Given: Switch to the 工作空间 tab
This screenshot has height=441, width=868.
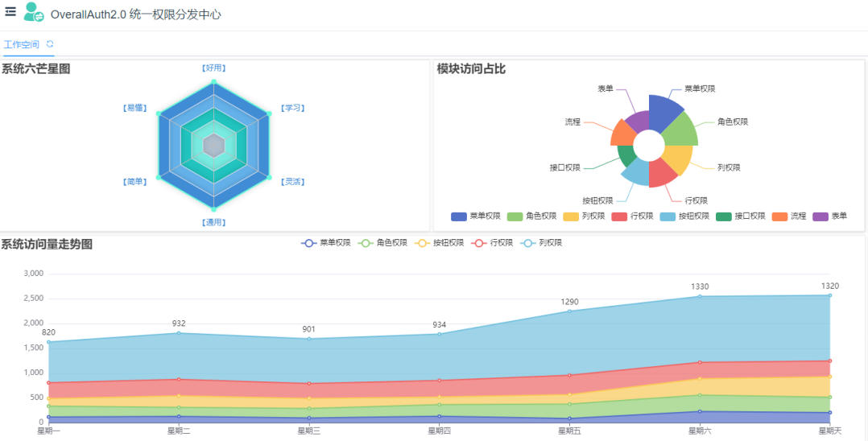Looking at the screenshot, I should 22,44.
